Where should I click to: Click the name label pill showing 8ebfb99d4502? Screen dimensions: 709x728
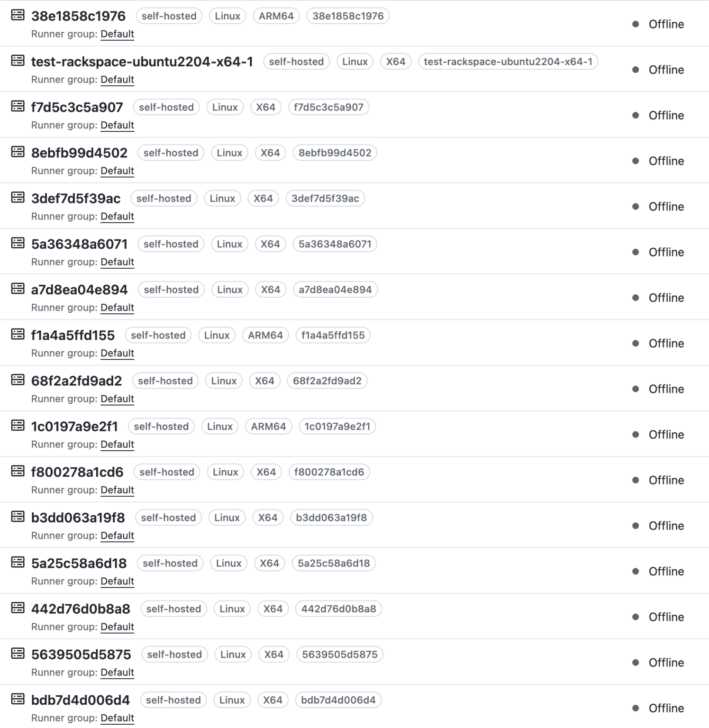(x=335, y=153)
